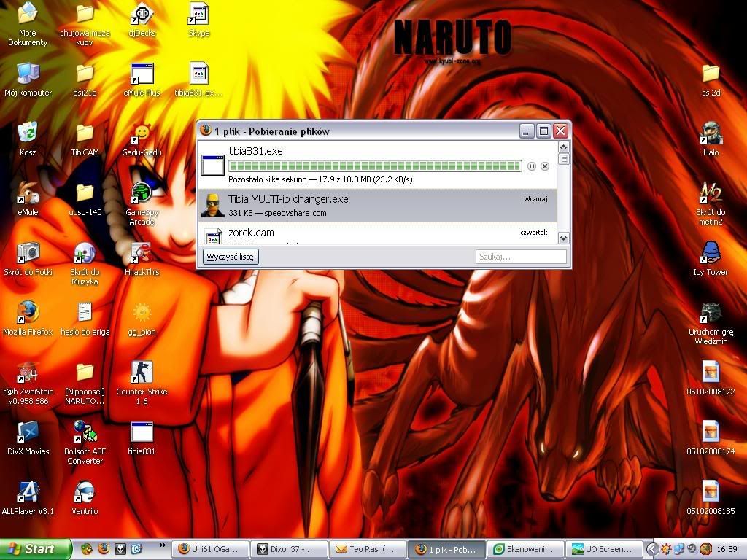Select the eMule donkey icon

tap(28, 200)
